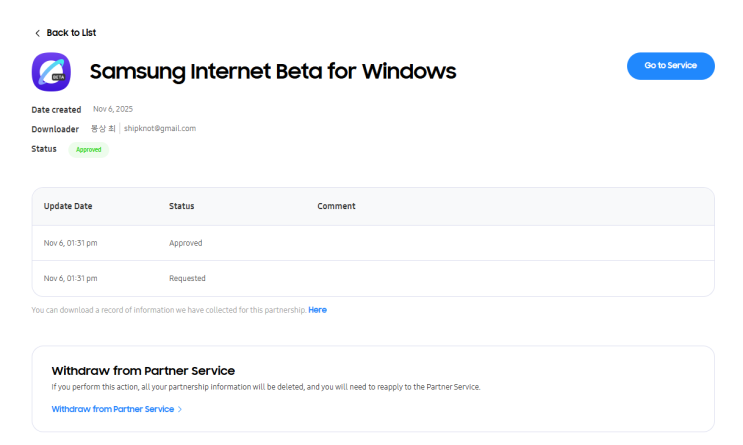This screenshot has height=445, width=743.
Task: Click the chevron beside Withdraw from Partner Service
Action: (180, 409)
